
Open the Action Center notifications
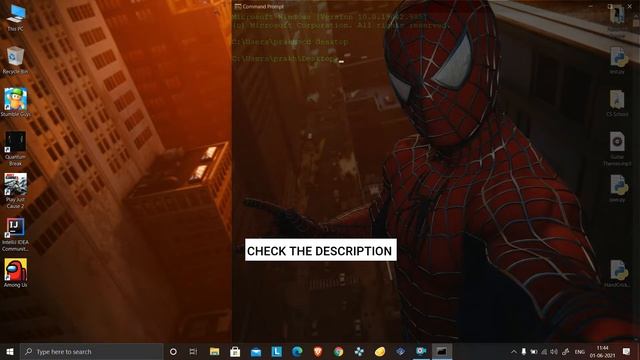[627, 351]
